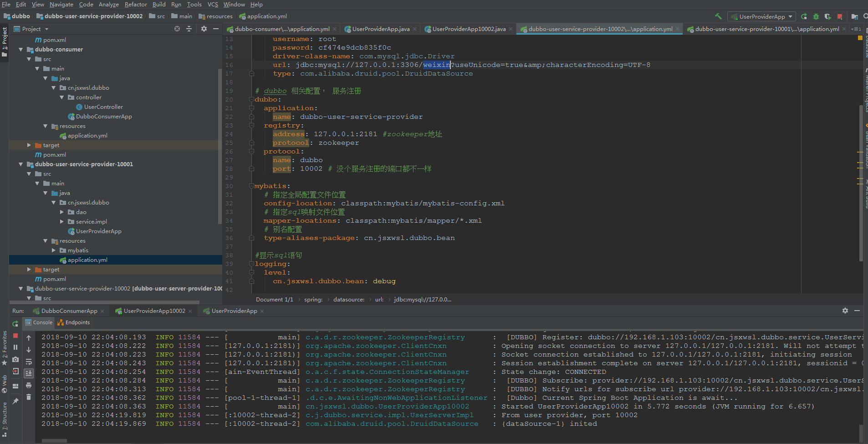Select DubboConsumerApp in the project tree

click(x=104, y=117)
